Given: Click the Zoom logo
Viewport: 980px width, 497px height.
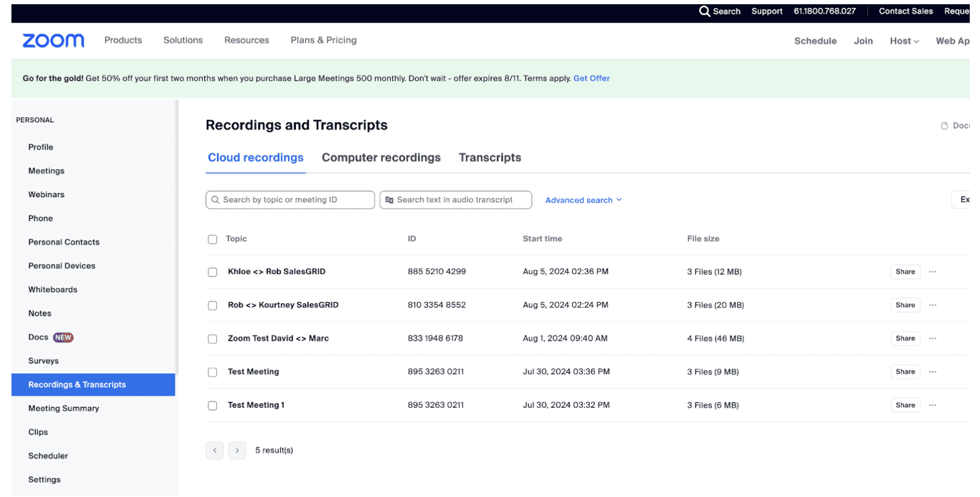Looking at the screenshot, I should pos(53,40).
